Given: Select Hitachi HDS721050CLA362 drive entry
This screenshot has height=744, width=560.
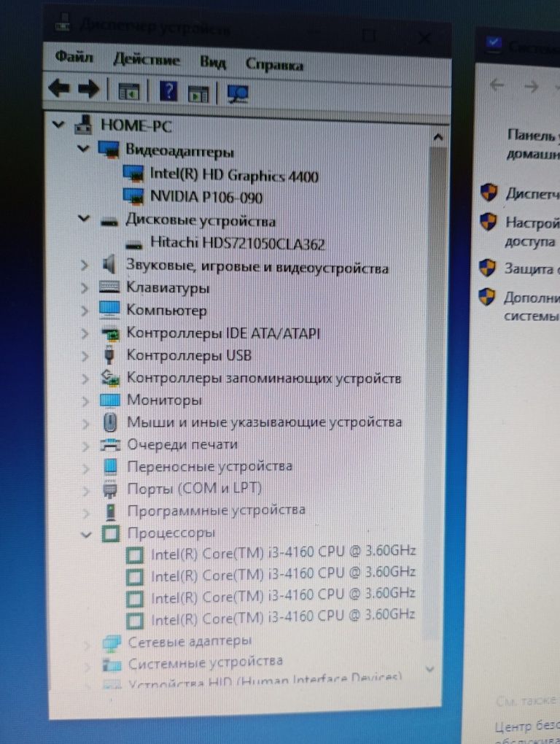Looking at the screenshot, I should point(238,243).
